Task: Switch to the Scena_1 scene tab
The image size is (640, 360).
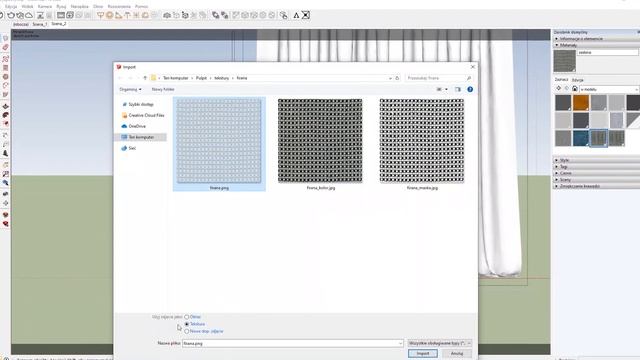Action: click(x=40, y=24)
